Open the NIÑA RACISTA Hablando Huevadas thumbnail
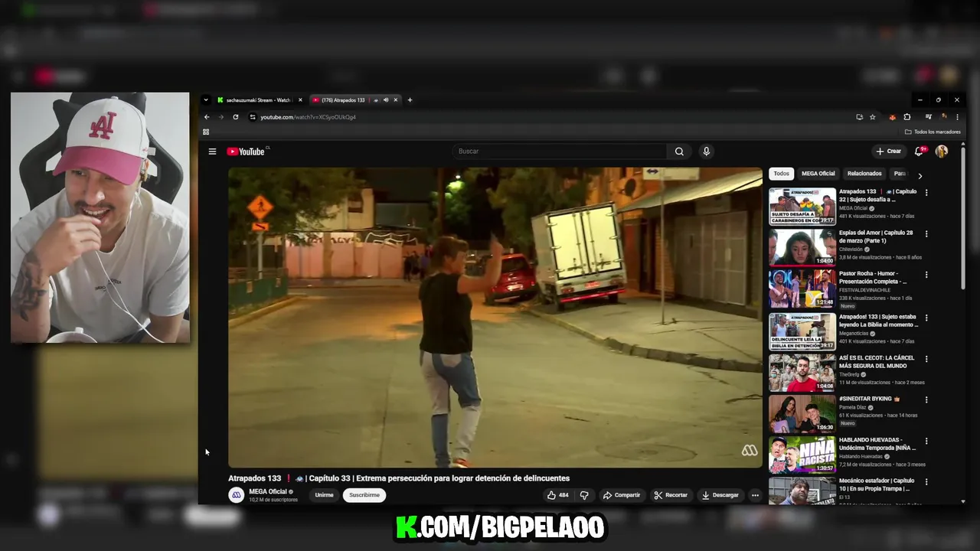Image resolution: width=980 pixels, height=551 pixels. [x=802, y=455]
